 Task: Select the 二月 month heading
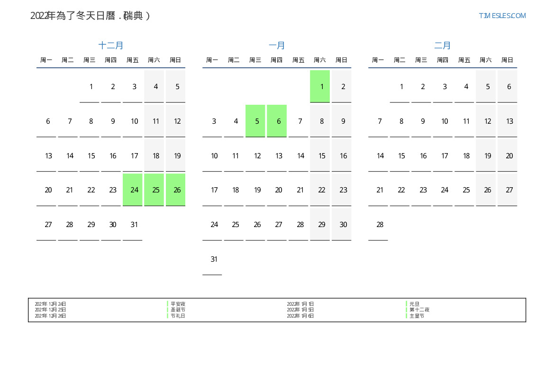click(442, 46)
